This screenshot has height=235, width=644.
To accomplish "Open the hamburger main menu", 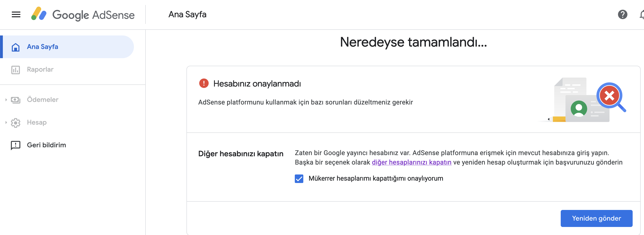I will coord(16,14).
